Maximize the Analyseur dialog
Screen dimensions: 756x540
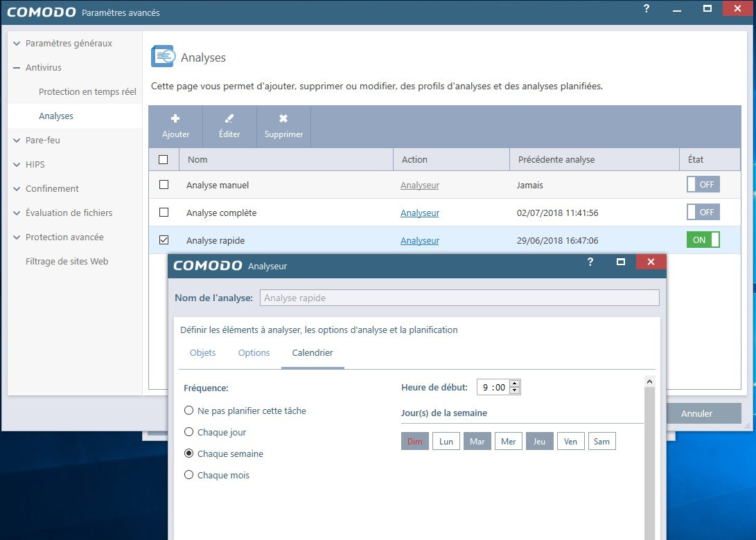click(x=620, y=262)
